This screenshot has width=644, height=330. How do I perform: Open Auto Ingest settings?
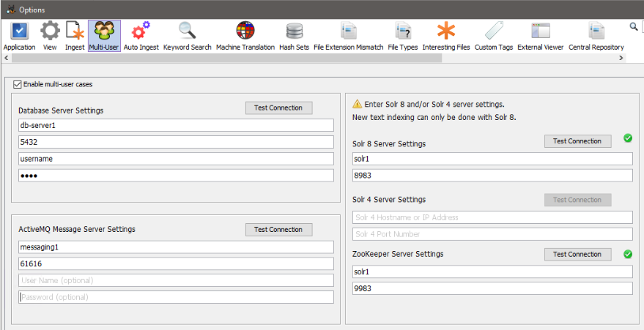(141, 36)
